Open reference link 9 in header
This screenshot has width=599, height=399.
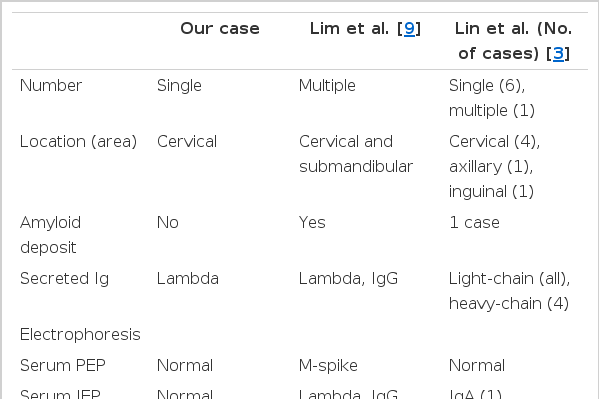[409, 29]
